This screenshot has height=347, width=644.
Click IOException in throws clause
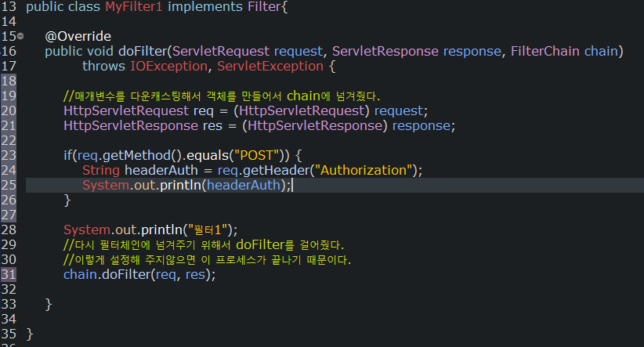[x=168, y=66]
